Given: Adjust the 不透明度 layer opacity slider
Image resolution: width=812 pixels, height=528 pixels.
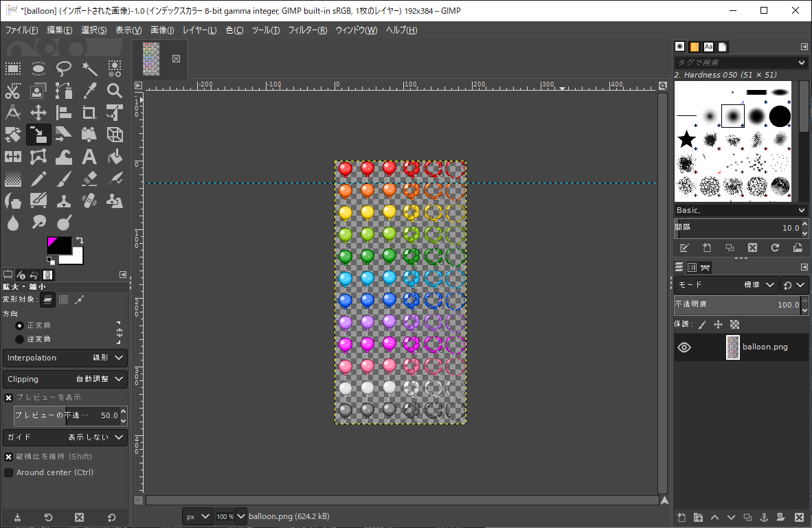Looking at the screenshot, I should 737,304.
